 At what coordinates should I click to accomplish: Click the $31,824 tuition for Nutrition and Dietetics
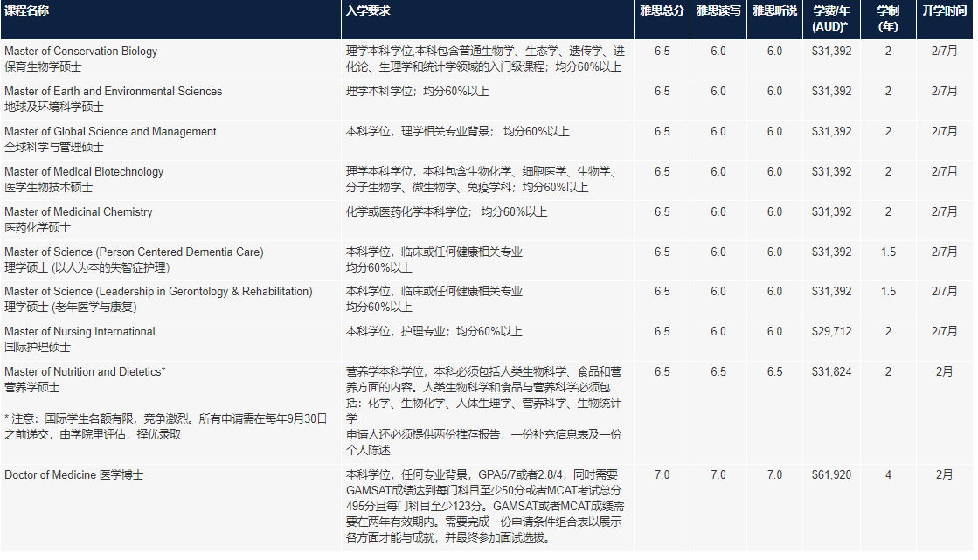(831, 371)
